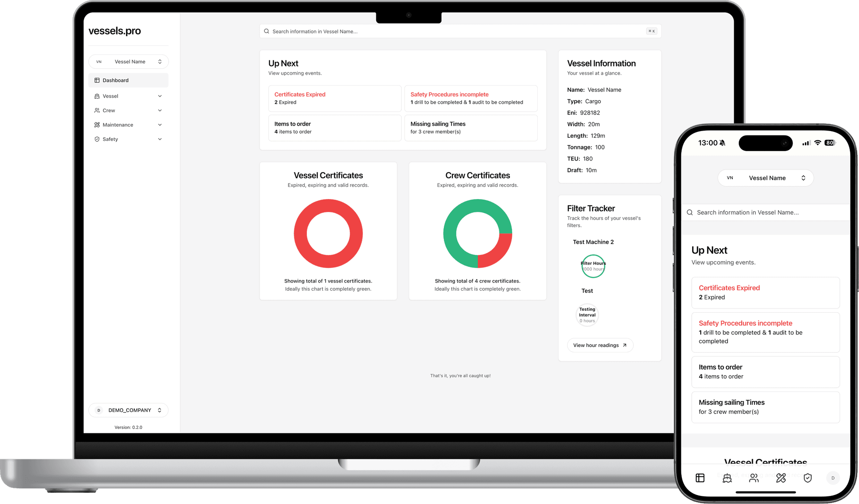Click the search icon in the top bar
859x504 pixels.
(x=267, y=30)
